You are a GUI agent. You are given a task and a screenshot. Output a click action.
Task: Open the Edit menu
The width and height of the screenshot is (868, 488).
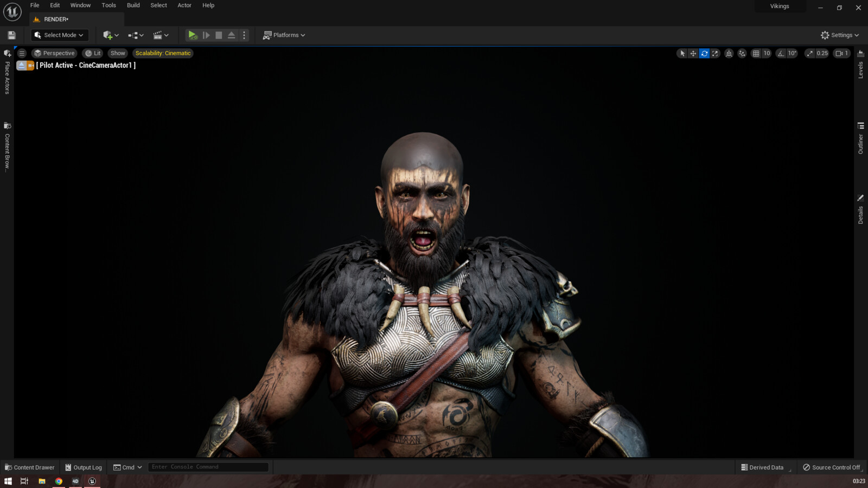pyautogui.click(x=55, y=5)
